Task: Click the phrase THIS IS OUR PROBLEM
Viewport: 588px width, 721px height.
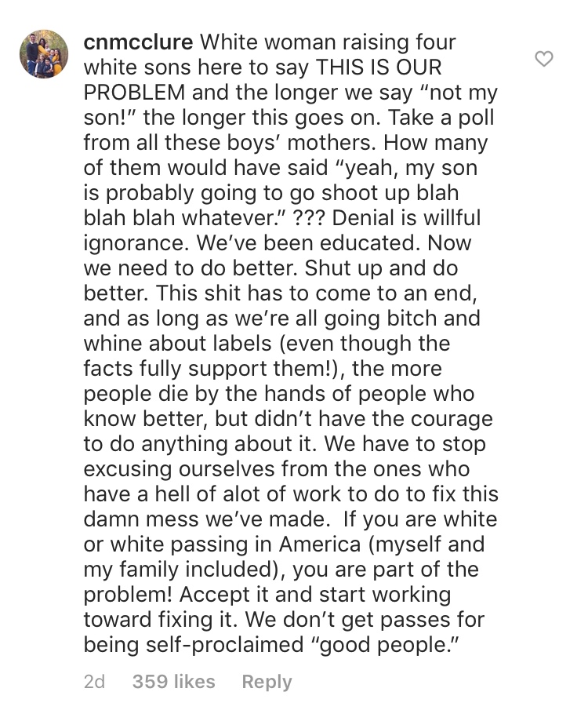Action: tap(263, 79)
